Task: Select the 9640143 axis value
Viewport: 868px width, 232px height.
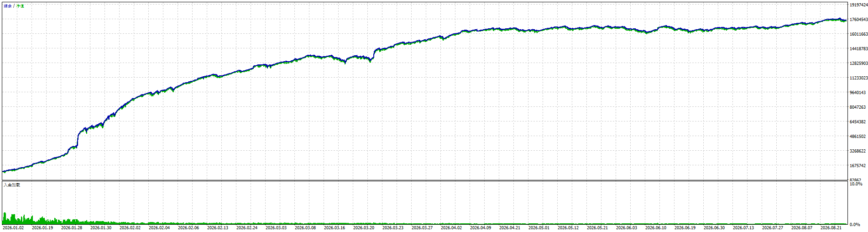Action: click(x=858, y=93)
